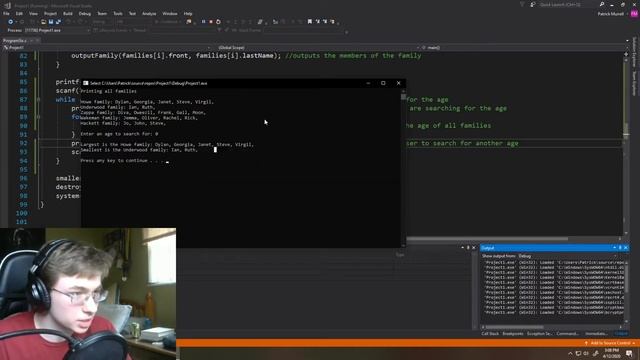Open the Solution Explorer side tab

(634, 53)
